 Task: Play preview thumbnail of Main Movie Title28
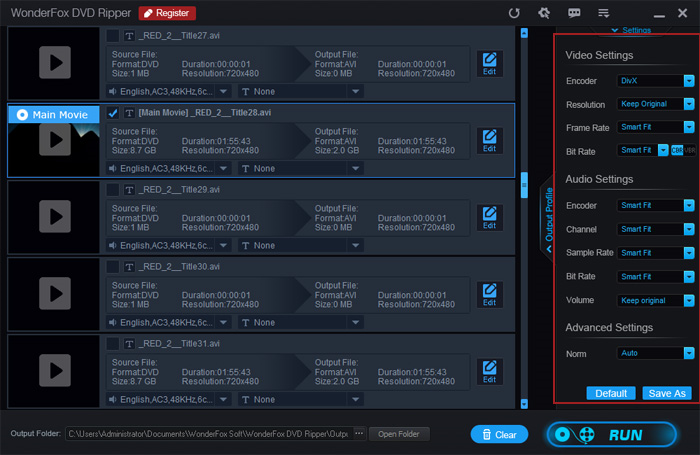(x=54, y=140)
